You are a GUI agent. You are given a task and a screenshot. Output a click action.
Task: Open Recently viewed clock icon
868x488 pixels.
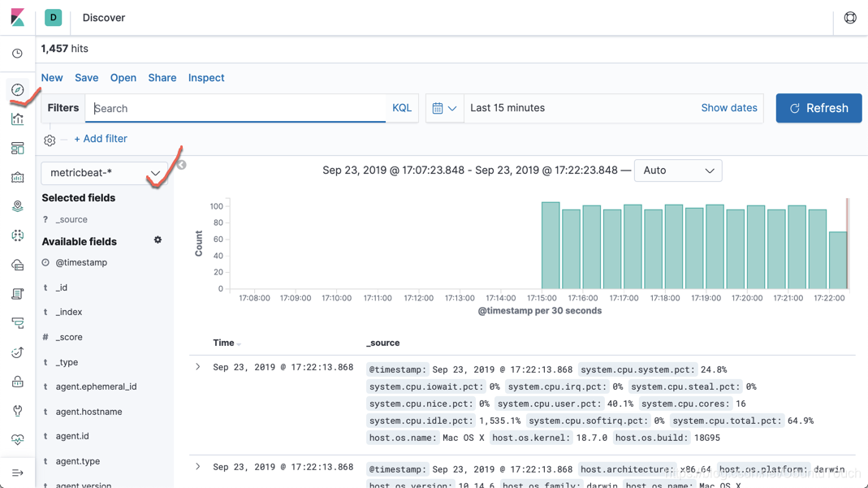[x=18, y=54]
